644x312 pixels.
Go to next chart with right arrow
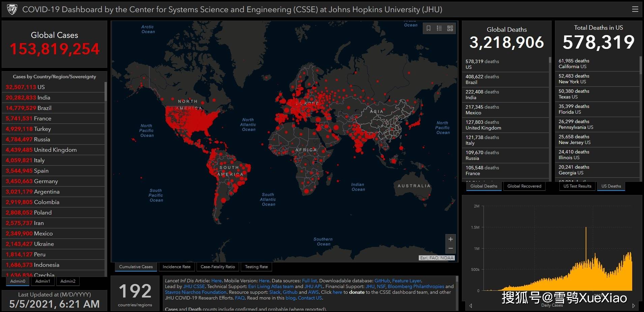pos(634,306)
